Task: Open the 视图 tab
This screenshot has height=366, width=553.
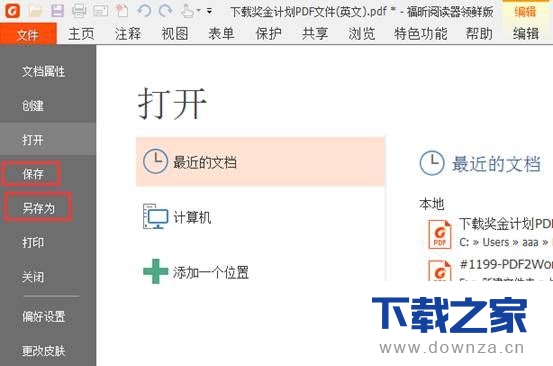Action: 175,34
